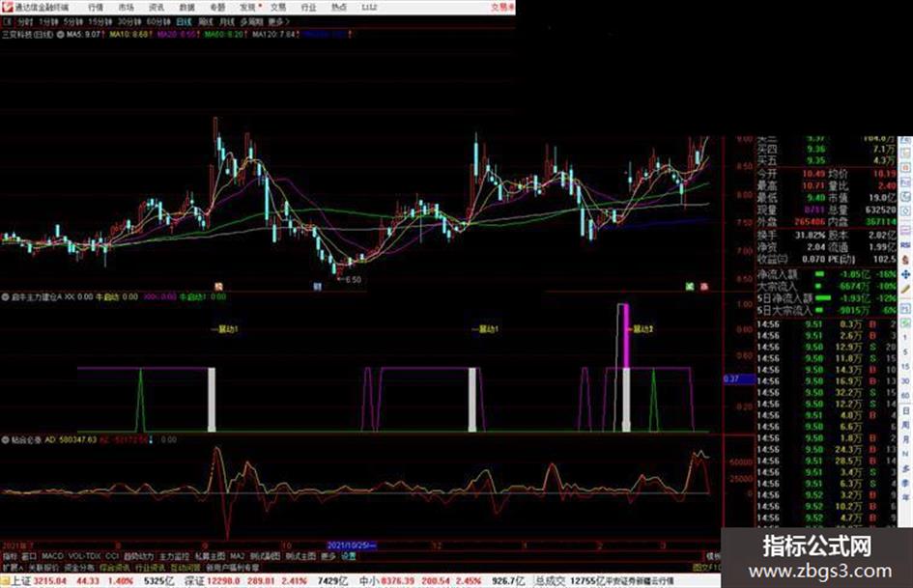
Task: Select the pencil drawing tool in the right toolbar
Action: coord(905,288)
